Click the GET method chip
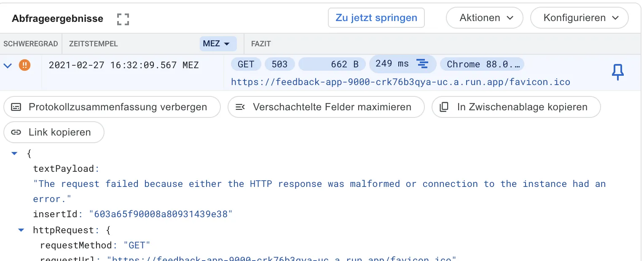Viewport: 644px width, 261px height. (x=246, y=64)
